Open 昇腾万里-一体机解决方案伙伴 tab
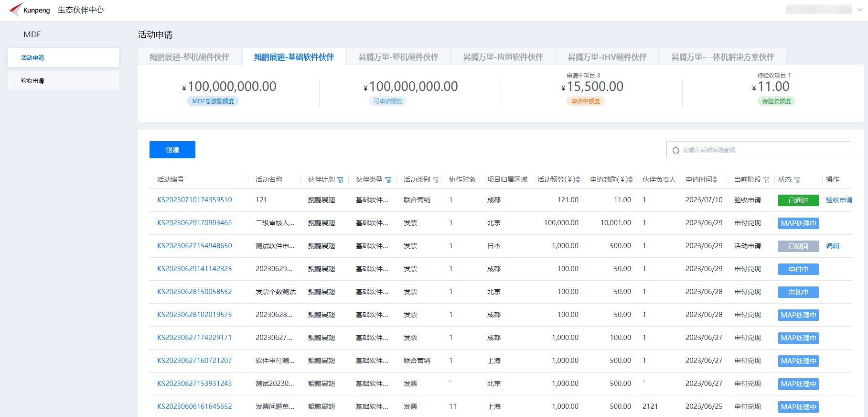The width and height of the screenshot is (868, 417). [723, 57]
